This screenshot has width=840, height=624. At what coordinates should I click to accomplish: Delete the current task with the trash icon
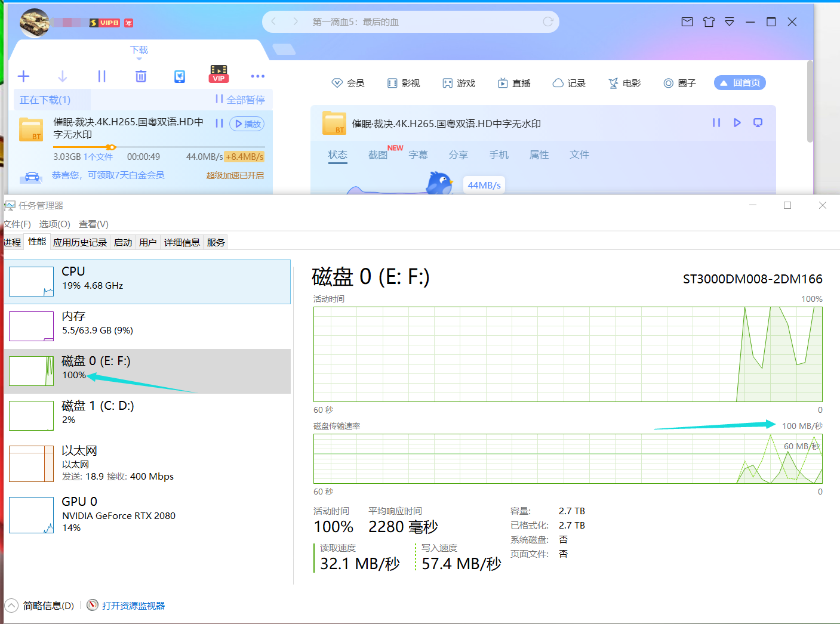pyautogui.click(x=140, y=76)
